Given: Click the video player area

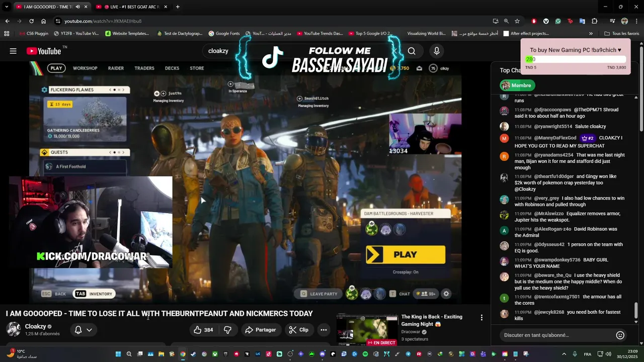Looking at the screenshot, I should (x=245, y=182).
